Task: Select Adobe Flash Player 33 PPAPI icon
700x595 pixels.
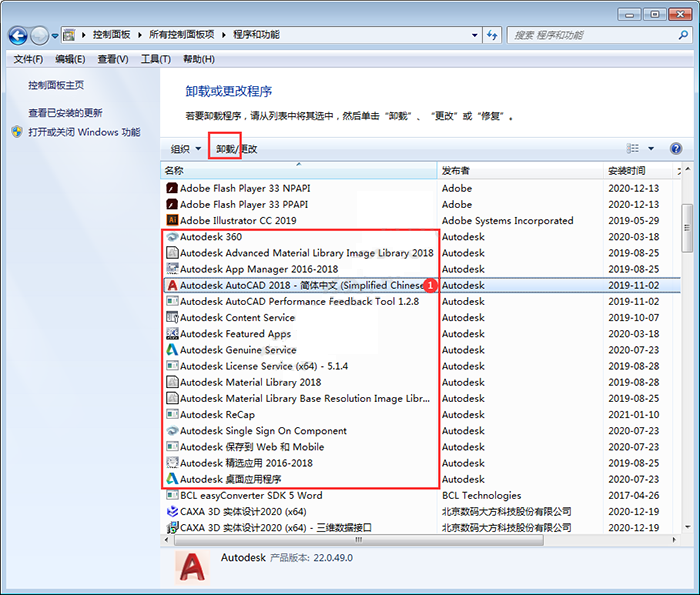Action: point(172,204)
